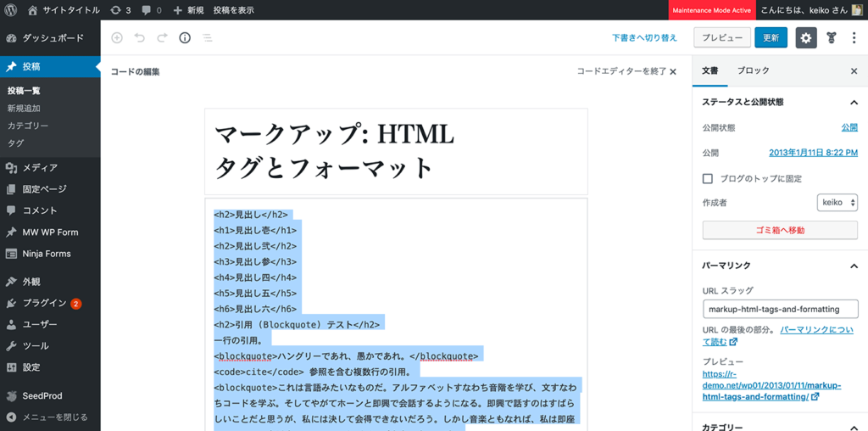Open 固定ページ menu
868x431 pixels.
pos(50,189)
